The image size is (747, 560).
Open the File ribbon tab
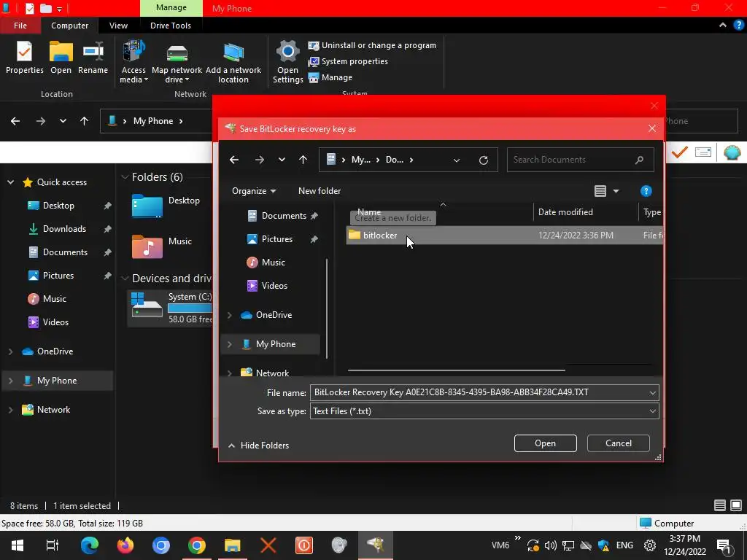(20, 26)
